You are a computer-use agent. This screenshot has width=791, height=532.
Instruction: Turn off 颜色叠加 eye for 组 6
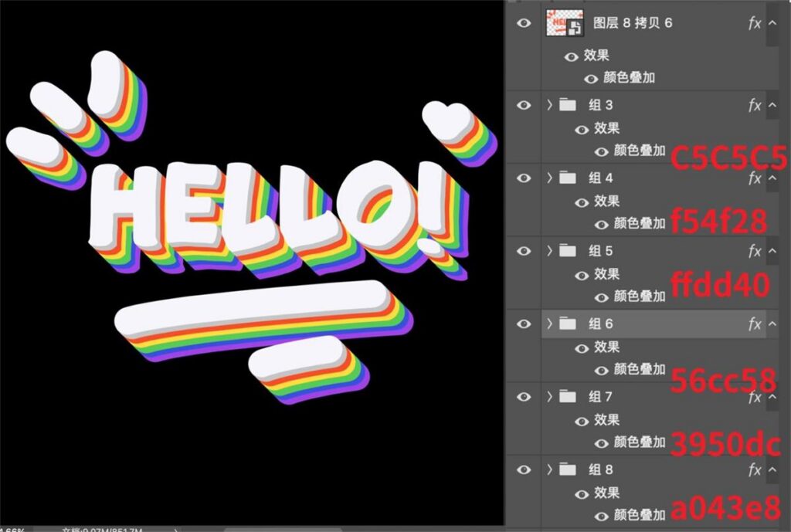tap(601, 371)
